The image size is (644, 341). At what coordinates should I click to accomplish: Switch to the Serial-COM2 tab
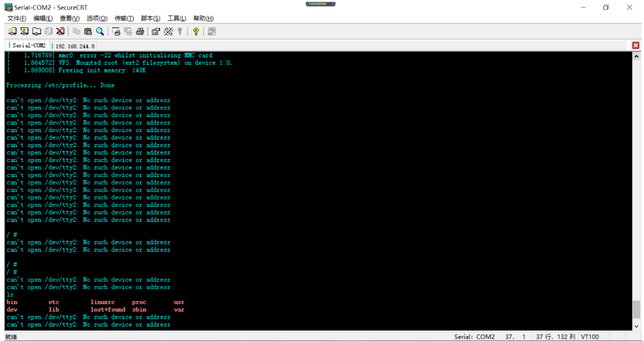click(x=26, y=46)
